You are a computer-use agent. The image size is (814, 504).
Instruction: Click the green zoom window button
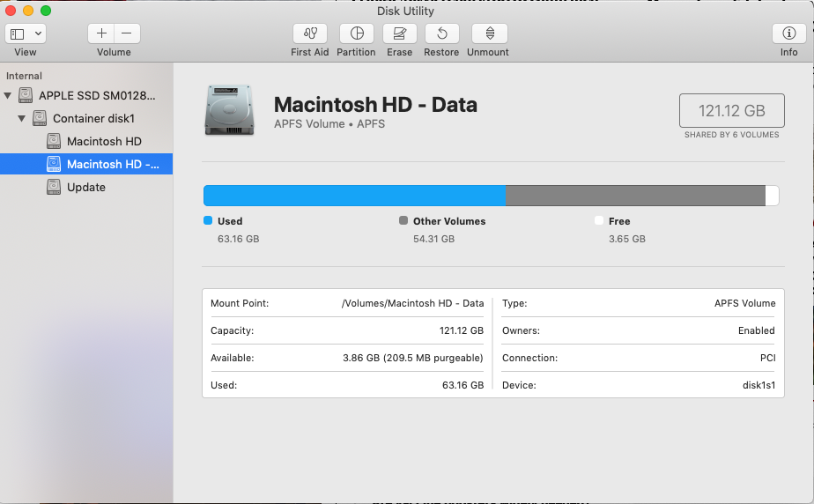point(46,11)
